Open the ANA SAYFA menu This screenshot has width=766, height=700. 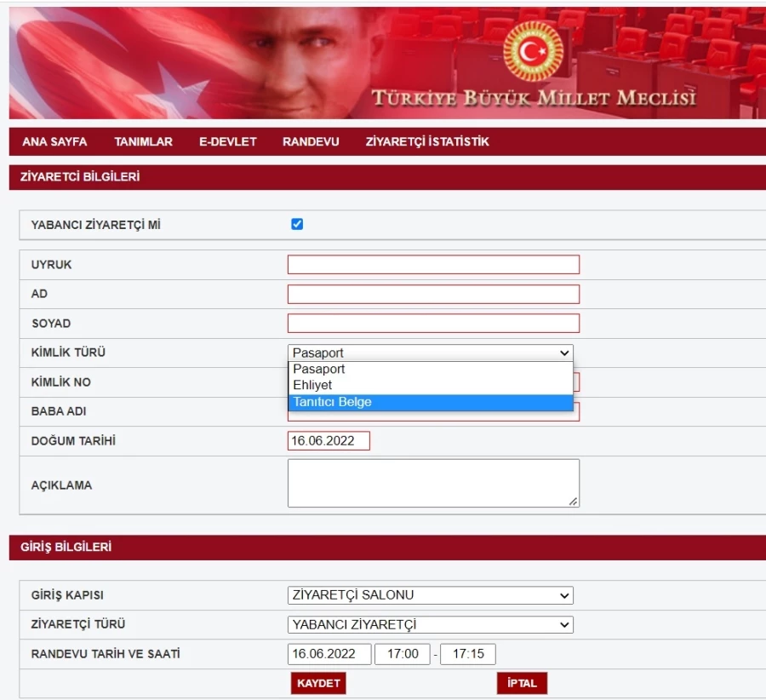(54, 141)
